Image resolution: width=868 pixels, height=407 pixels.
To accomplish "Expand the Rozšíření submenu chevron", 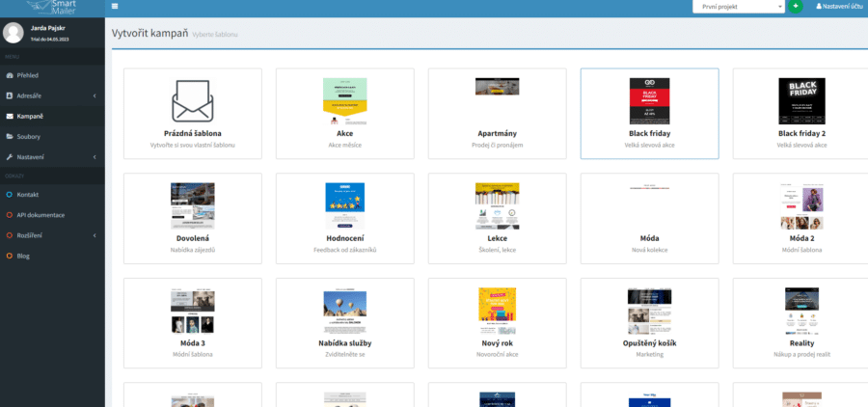I will point(95,235).
